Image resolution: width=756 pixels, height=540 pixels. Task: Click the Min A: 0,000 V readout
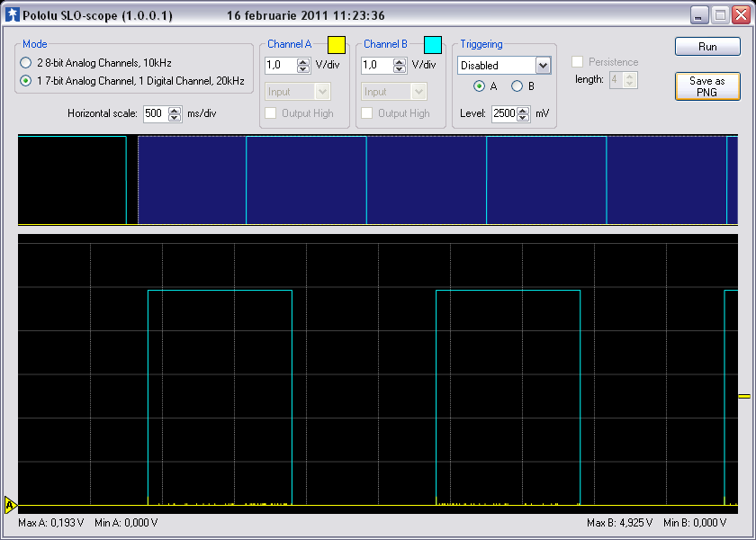pos(126,523)
